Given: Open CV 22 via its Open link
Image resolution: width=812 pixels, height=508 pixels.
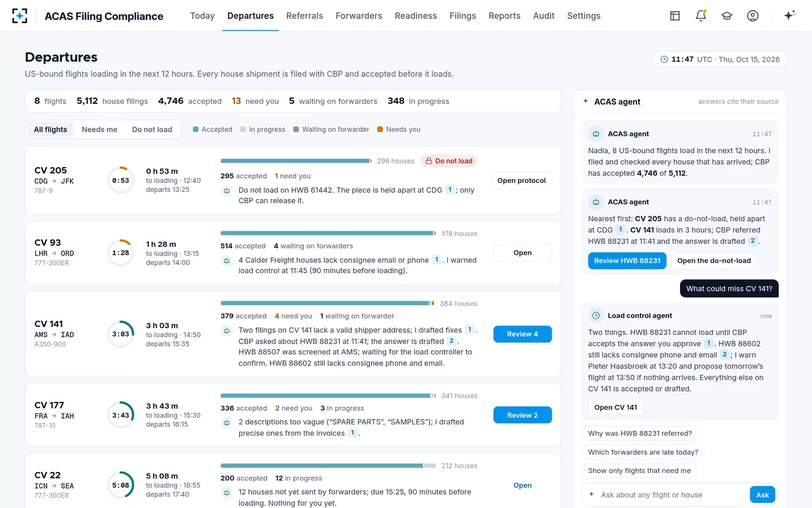Looking at the screenshot, I should click(x=523, y=485).
